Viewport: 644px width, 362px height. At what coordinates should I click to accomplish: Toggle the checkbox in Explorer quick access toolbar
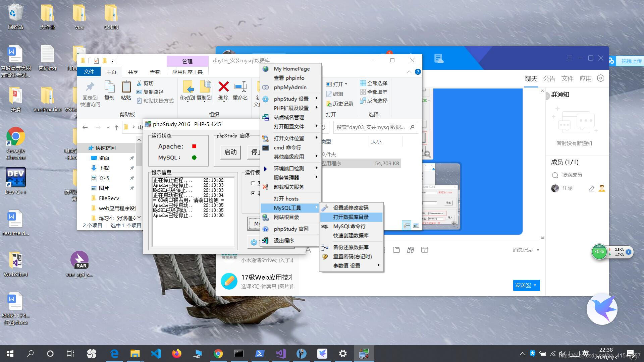pyautogui.click(x=96, y=61)
